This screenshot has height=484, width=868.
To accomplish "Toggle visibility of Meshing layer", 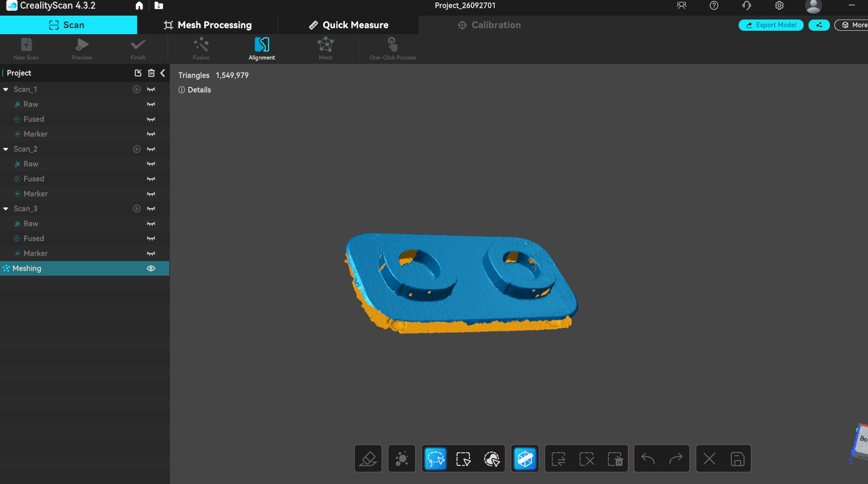I will click(x=151, y=268).
